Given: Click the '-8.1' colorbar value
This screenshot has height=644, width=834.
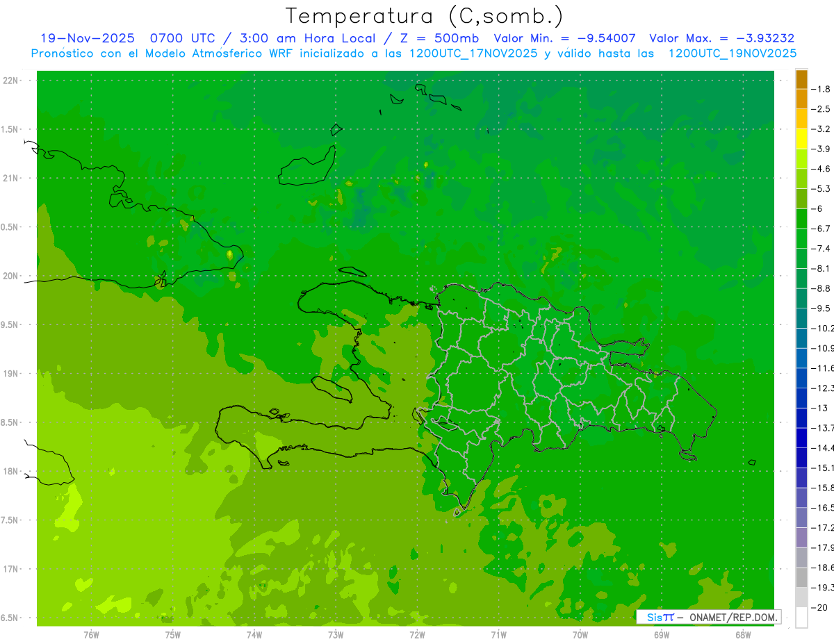Looking at the screenshot, I should [x=821, y=268].
